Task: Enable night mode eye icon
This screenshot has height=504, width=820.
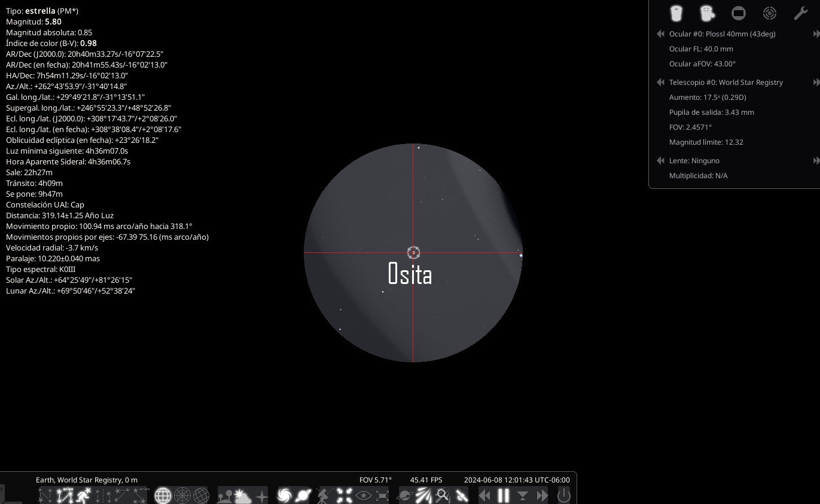Action: point(364,495)
